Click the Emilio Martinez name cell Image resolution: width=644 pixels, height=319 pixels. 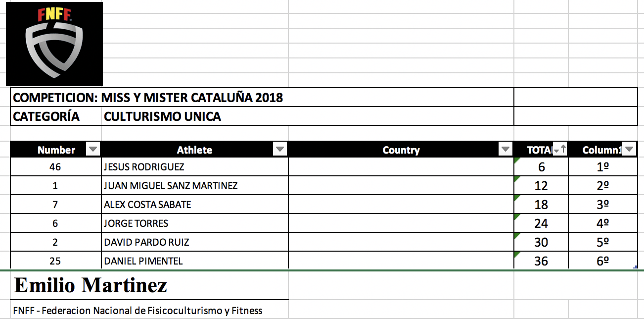(x=148, y=285)
